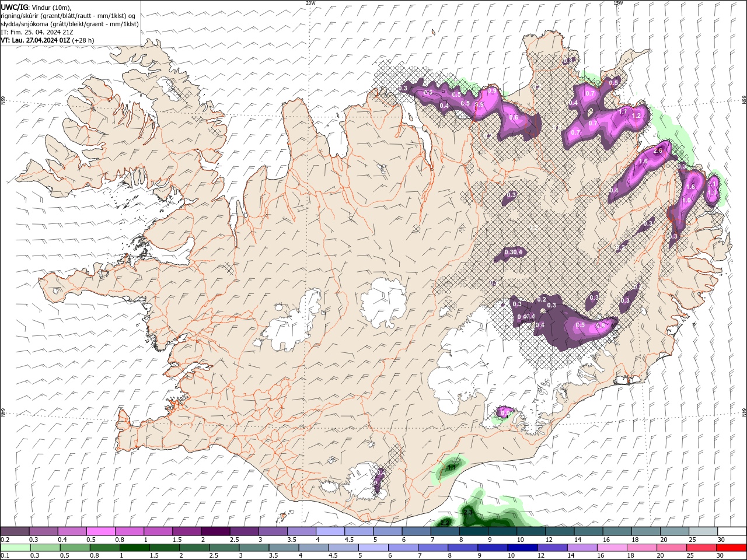This screenshot has width=747, height=560.
Task: Pick the lower legend violet swatch at 12
Action: (x=551, y=548)
